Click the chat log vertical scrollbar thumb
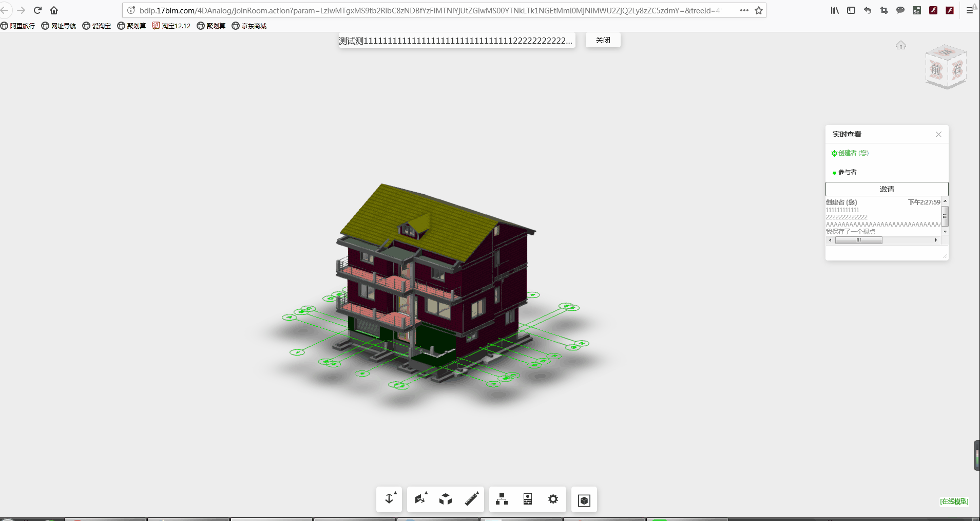This screenshot has height=521, width=980. pyautogui.click(x=945, y=216)
